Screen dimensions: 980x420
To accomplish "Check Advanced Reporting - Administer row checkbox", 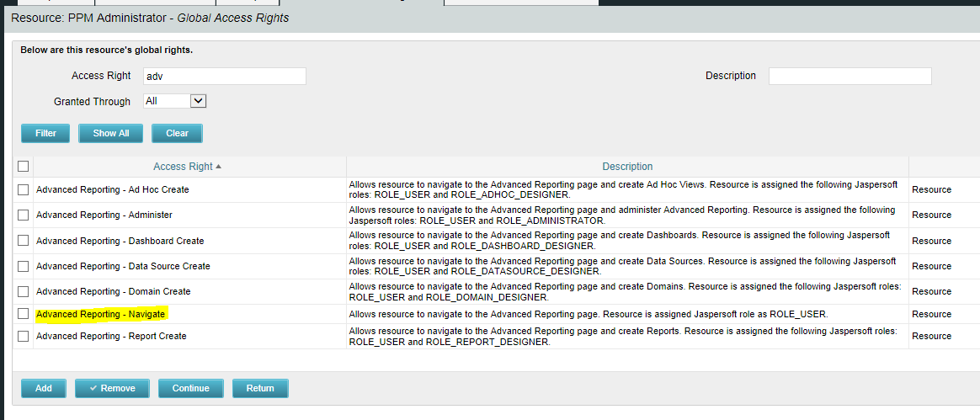I will pos(23,215).
